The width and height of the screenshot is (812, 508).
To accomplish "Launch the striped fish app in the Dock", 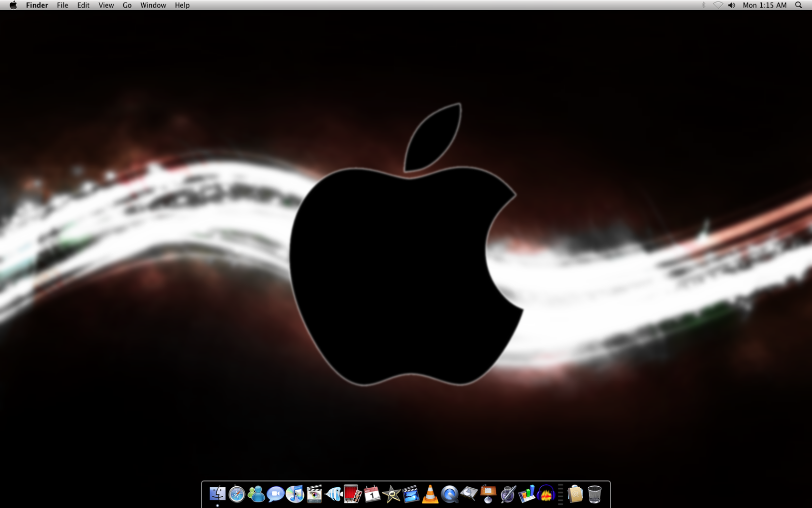I will [333, 494].
